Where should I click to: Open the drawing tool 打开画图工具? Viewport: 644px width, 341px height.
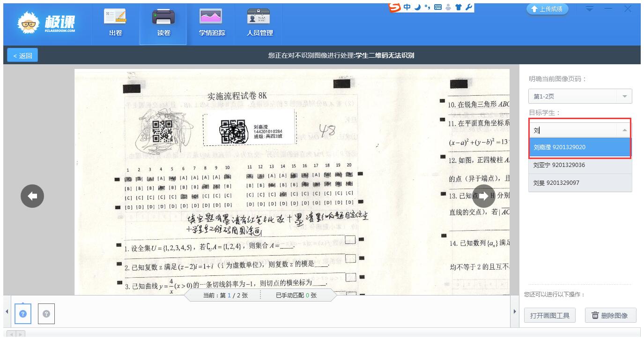(549, 316)
